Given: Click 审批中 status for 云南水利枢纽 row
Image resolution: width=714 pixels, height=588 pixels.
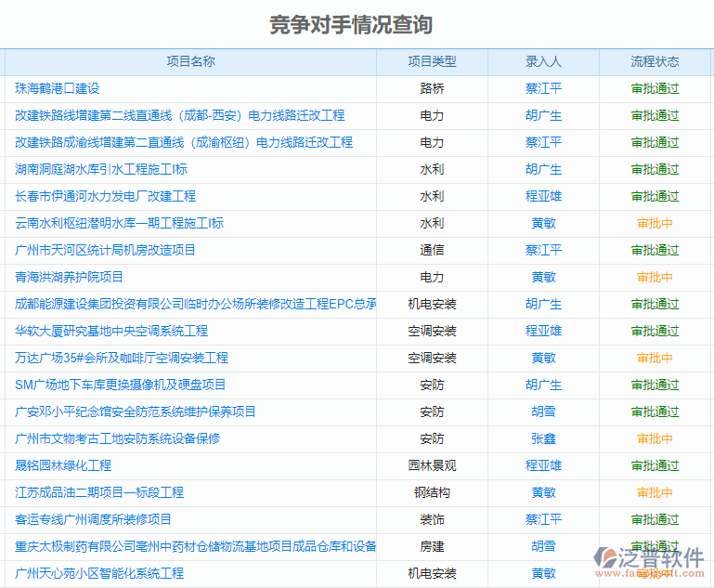Looking at the screenshot, I should point(655,224).
